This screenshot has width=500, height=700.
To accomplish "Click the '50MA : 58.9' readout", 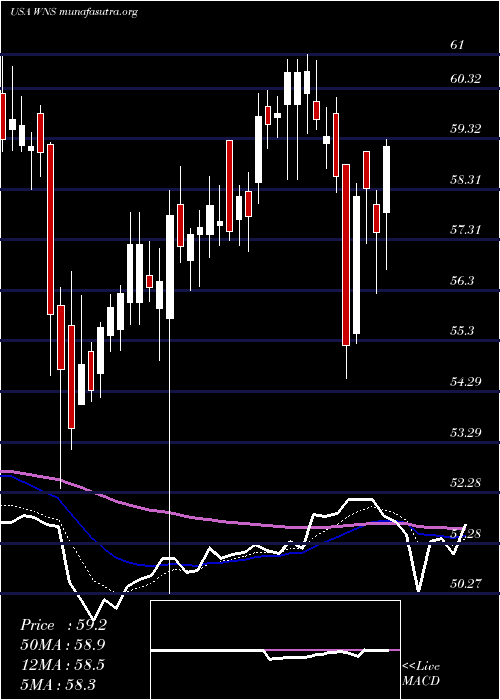I will [x=63, y=645].
